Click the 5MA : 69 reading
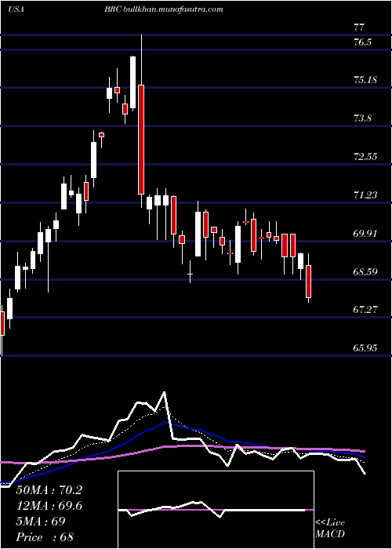 (x=41, y=521)
